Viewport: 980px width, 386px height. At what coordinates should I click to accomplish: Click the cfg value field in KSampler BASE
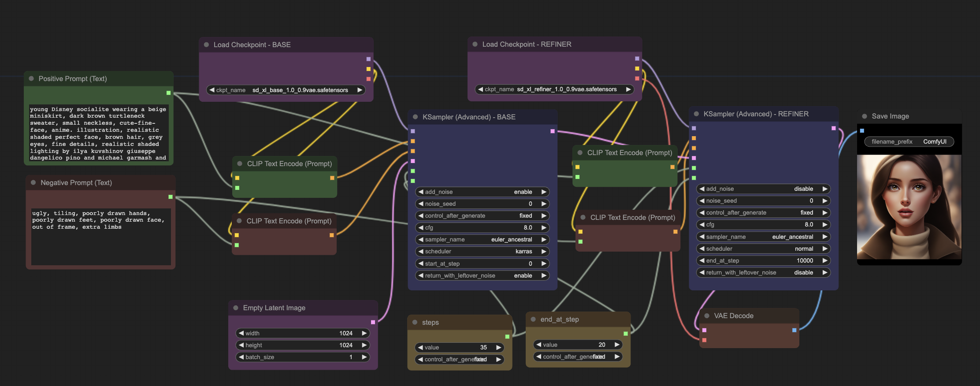click(x=482, y=227)
